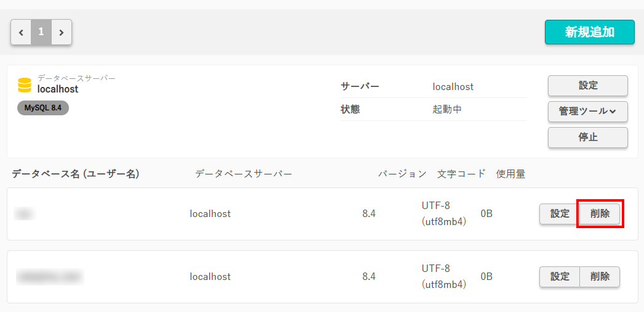Click the 使用量 column header
The width and height of the screenshot is (644, 312).
click(x=510, y=174)
